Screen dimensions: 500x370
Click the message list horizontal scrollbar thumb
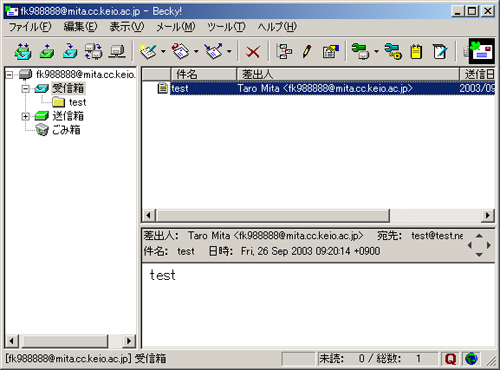click(272, 215)
